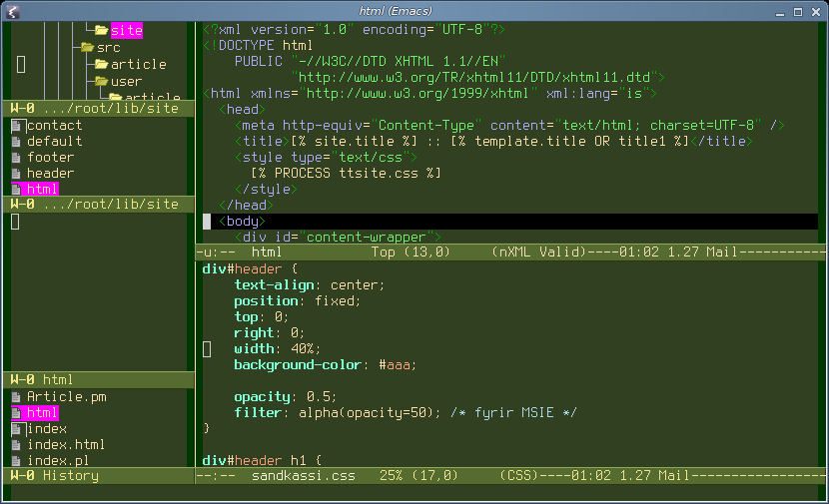
Task: Click the -u:-- coding status indicator
Action: pyautogui.click(x=215, y=252)
